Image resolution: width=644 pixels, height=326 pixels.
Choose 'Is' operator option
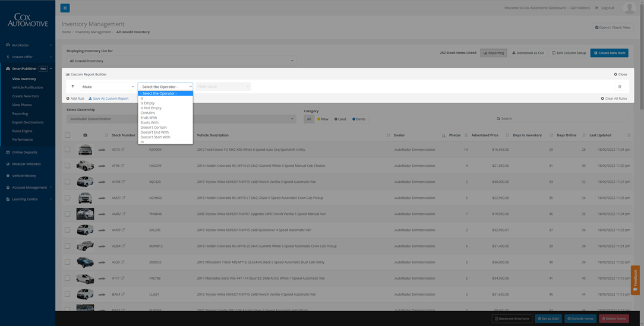165,98
